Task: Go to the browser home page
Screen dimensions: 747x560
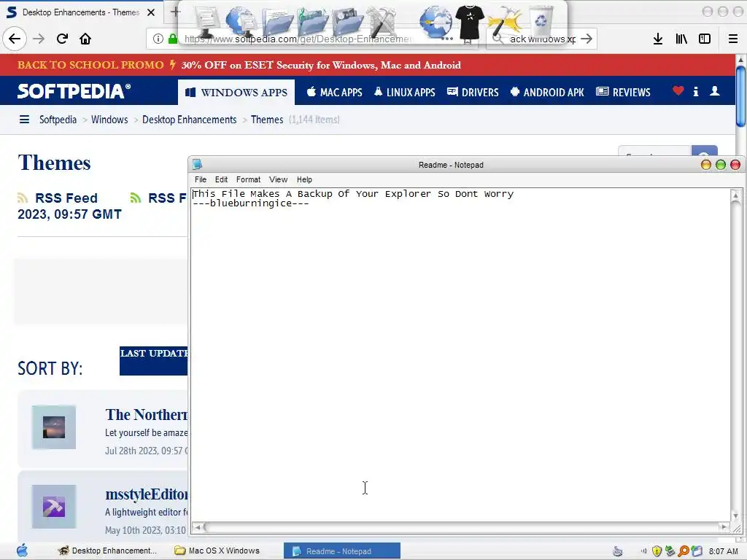Action: tap(85, 39)
